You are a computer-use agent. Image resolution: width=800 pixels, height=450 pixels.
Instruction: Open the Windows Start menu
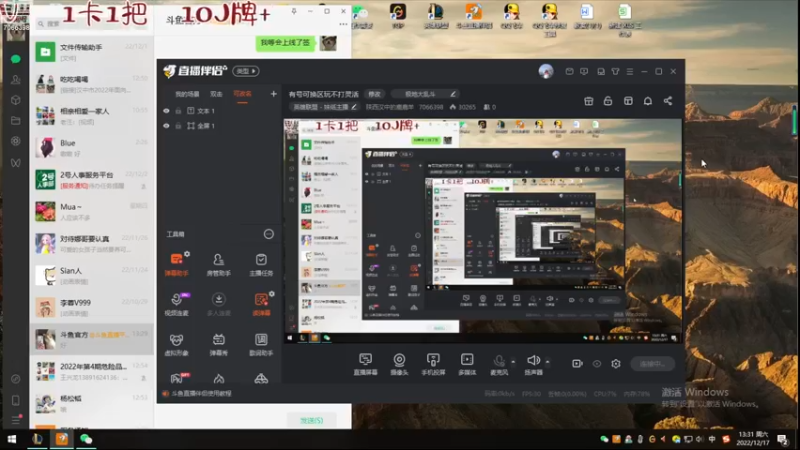tap(12, 439)
